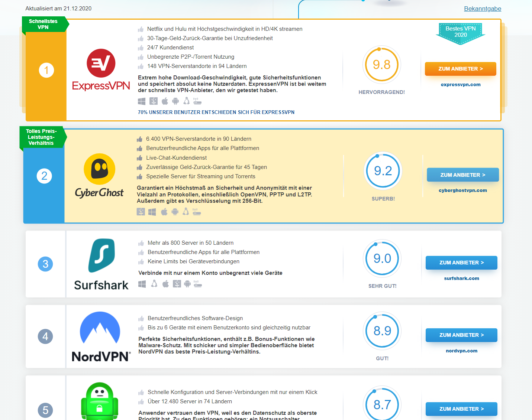The image size is (532, 420).
Task: Click the Mac Finder icon in the Surfshark row
Action: (x=177, y=284)
